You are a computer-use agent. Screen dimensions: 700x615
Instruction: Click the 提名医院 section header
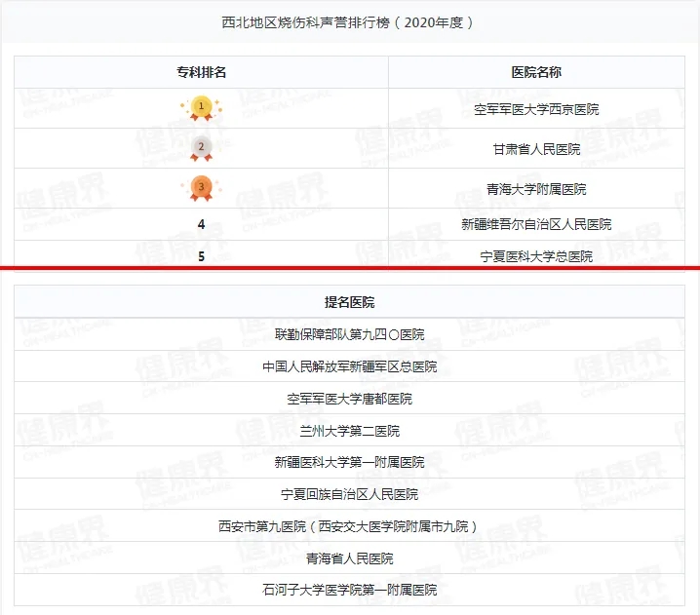(x=350, y=302)
